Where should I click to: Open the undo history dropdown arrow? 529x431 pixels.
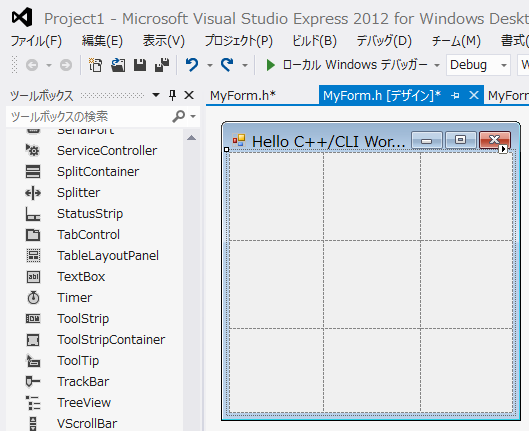click(210, 65)
